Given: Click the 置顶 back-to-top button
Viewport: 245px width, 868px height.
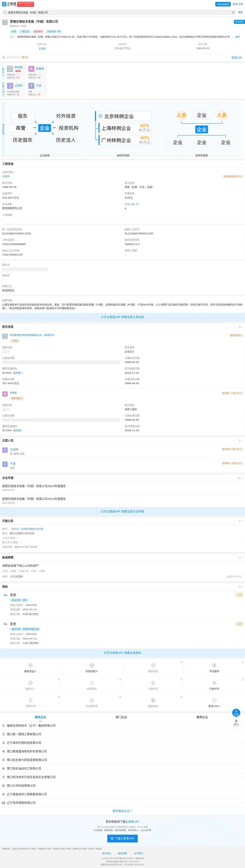Looking at the screenshot, I should point(236,723).
